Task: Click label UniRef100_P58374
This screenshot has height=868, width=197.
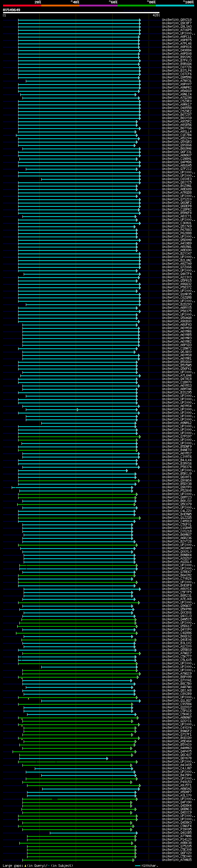Action: tap(177, 467)
